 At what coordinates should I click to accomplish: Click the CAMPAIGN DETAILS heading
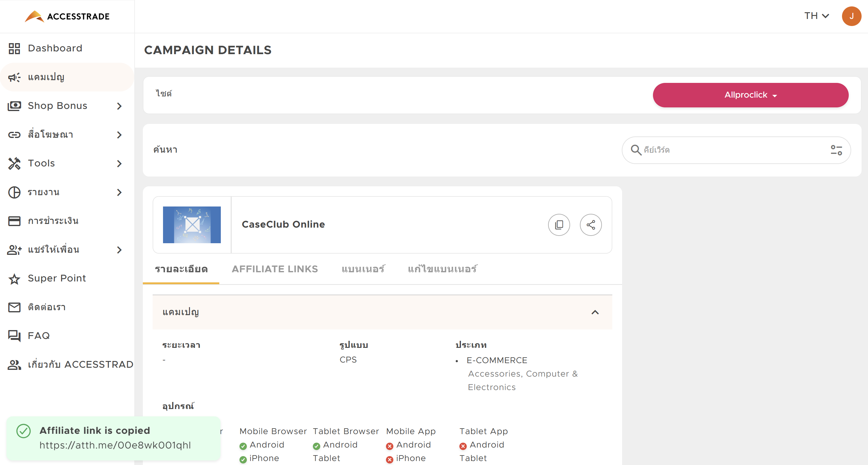click(x=208, y=50)
